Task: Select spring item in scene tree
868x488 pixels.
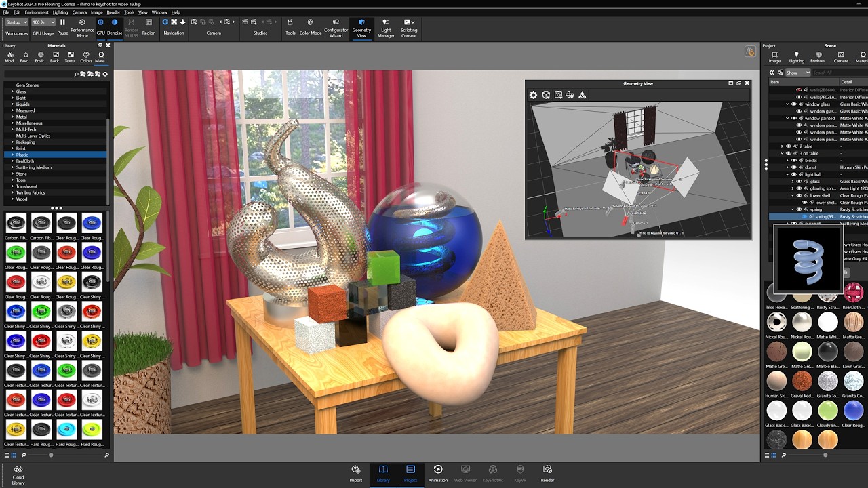Action: pos(816,209)
